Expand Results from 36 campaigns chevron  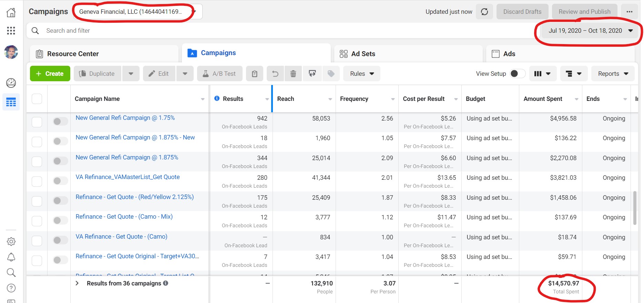pyautogui.click(x=77, y=283)
